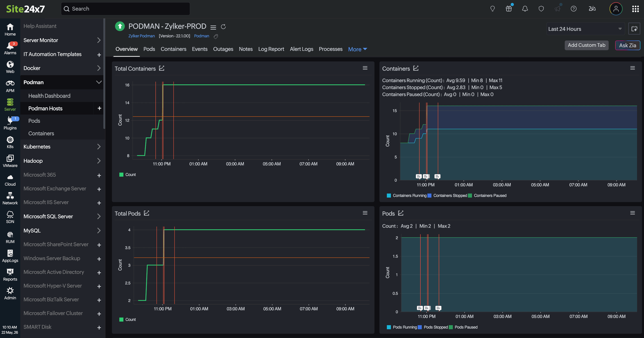Refresh the PODMAN monitor with reload icon

click(x=223, y=27)
